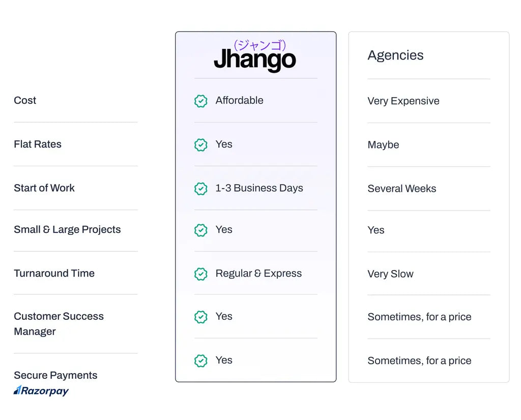Select the Start of Work label
The width and height of the screenshot is (521, 420).
pyautogui.click(x=44, y=188)
